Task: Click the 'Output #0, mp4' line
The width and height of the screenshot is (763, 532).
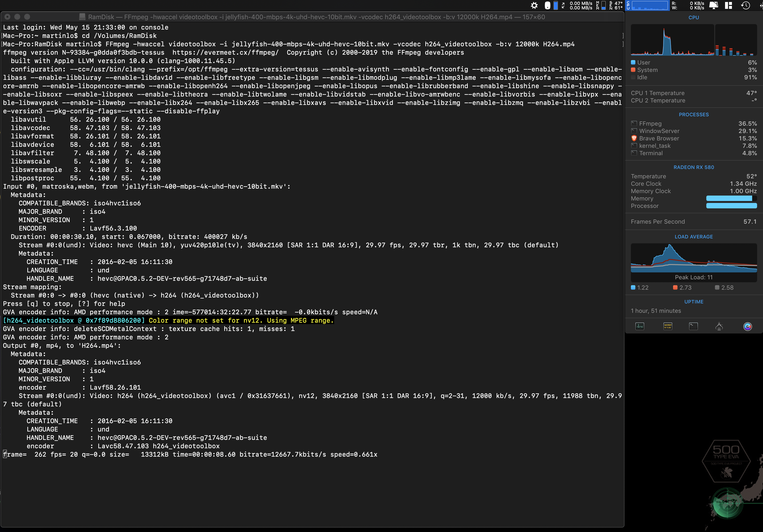Action: pyautogui.click(x=62, y=345)
